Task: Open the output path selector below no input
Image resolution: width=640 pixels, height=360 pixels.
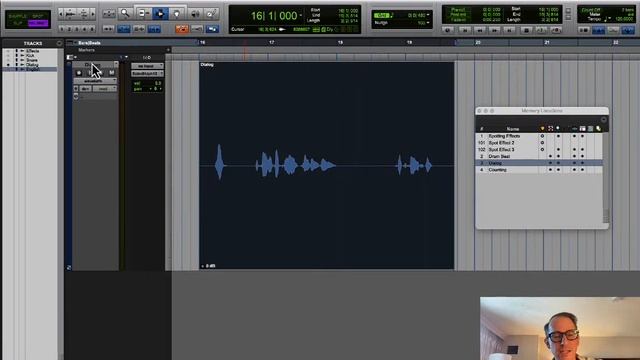Action: click(x=147, y=73)
